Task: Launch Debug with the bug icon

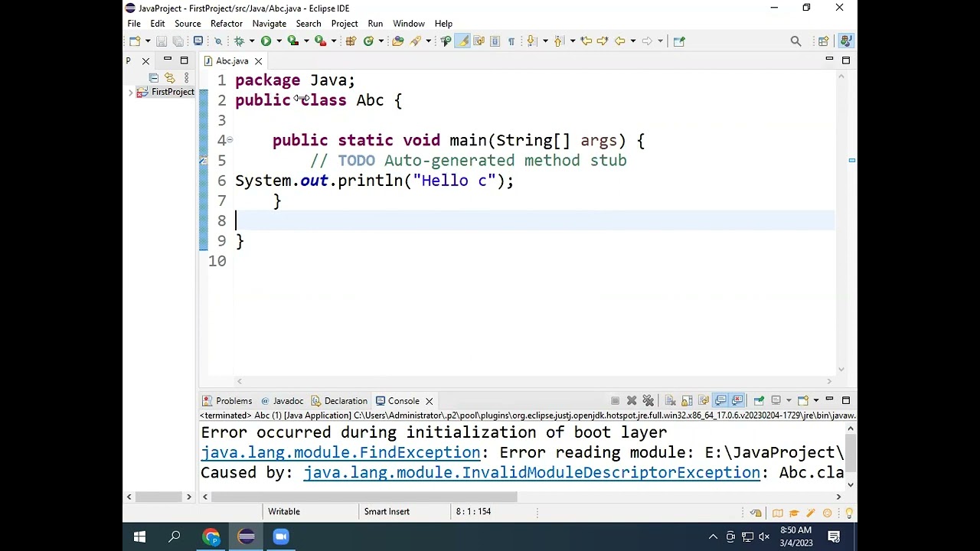Action: pos(239,41)
